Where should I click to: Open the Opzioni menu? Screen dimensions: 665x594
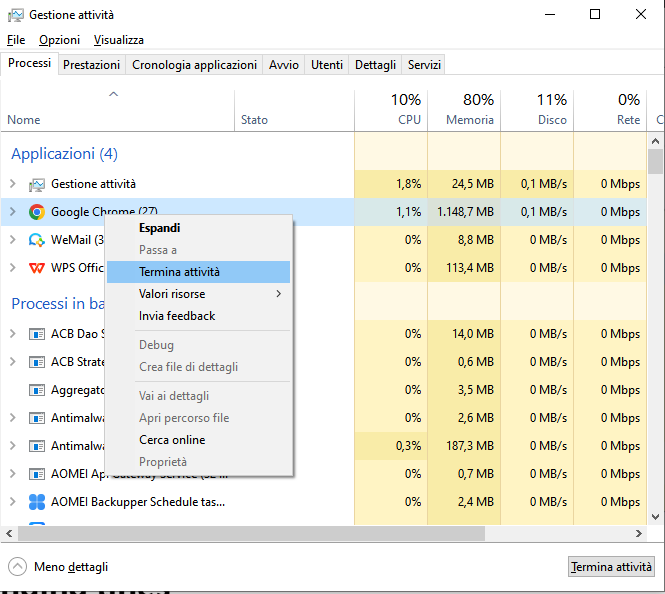pyautogui.click(x=59, y=40)
